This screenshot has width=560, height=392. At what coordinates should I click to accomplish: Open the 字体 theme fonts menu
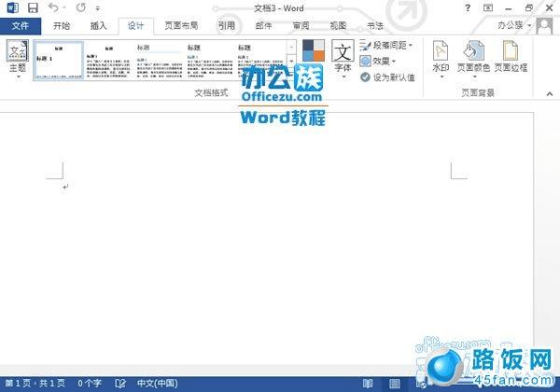click(x=343, y=59)
